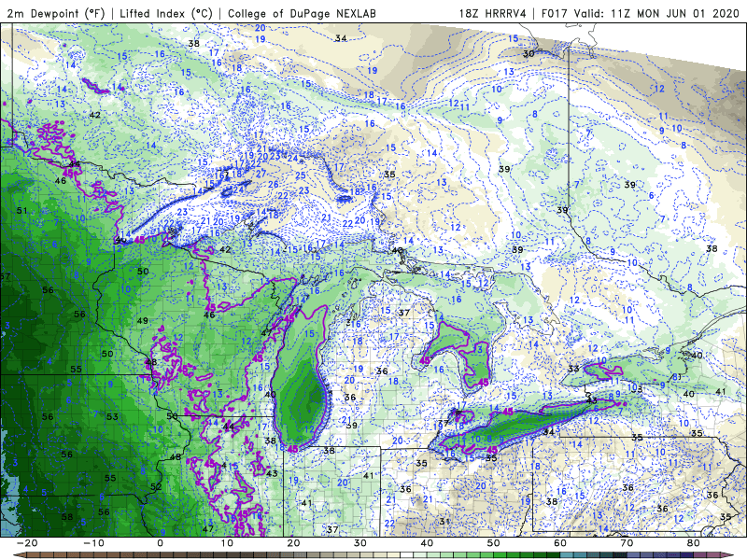The width and height of the screenshot is (747, 560).
Task: Click black dewpoint value '49' on the map
Action: click(x=143, y=321)
